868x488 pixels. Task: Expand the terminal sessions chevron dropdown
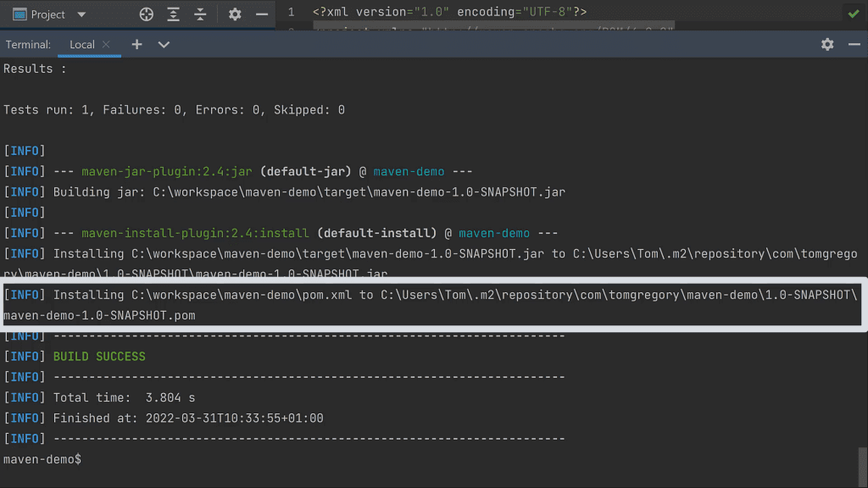pyautogui.click(x=164, y=44)
